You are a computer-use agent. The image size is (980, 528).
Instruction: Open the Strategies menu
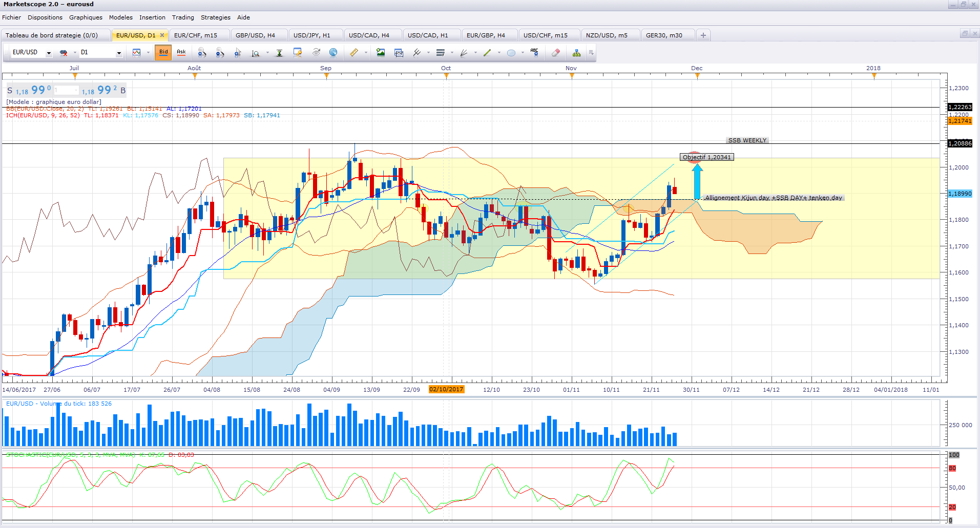(x=216, y=17)
